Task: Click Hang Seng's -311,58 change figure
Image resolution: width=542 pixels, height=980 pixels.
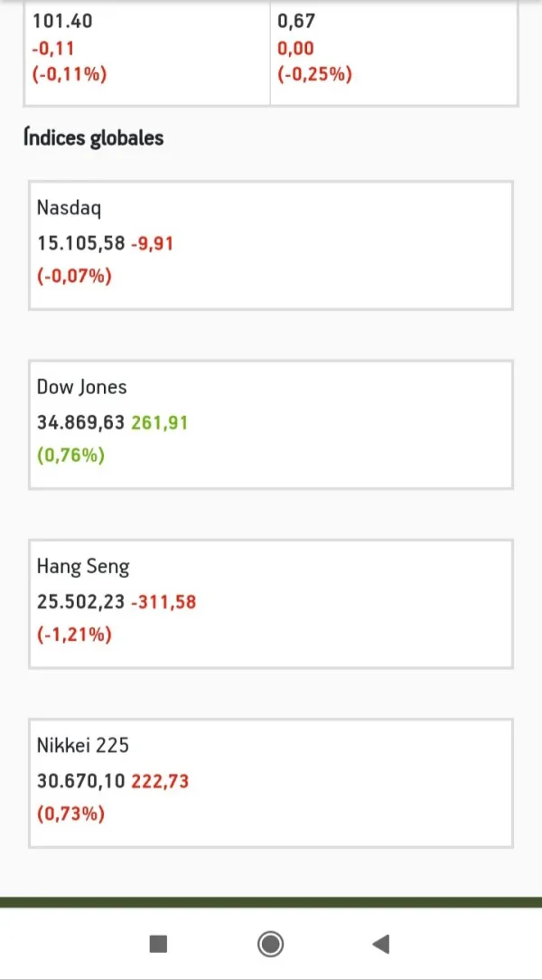Action: coord(164,601)
